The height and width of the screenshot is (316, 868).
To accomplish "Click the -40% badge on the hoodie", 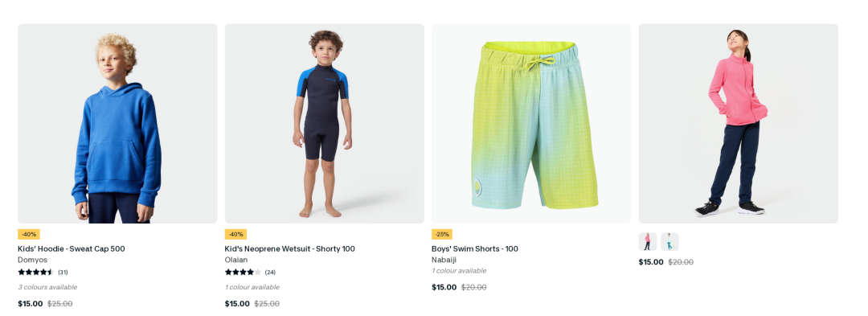I will [x=29, y=234].
